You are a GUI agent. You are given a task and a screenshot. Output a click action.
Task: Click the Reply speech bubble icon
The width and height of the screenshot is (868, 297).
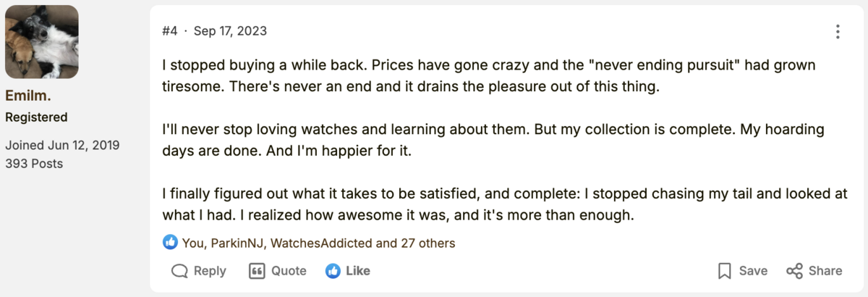point(179,271)
